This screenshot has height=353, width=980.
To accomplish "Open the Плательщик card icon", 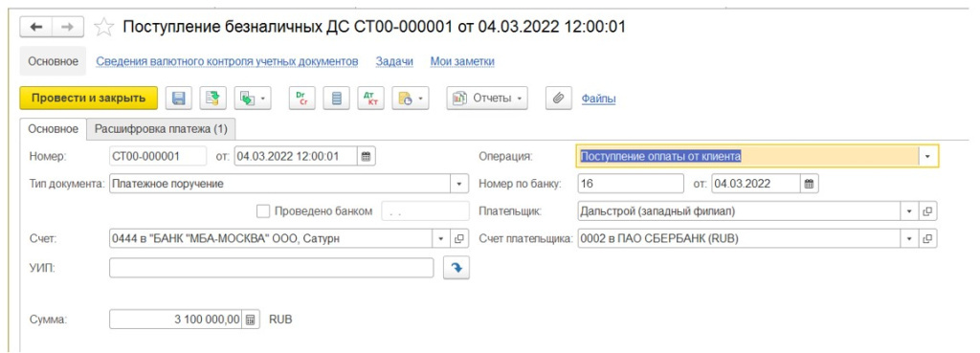I will 927,211.
